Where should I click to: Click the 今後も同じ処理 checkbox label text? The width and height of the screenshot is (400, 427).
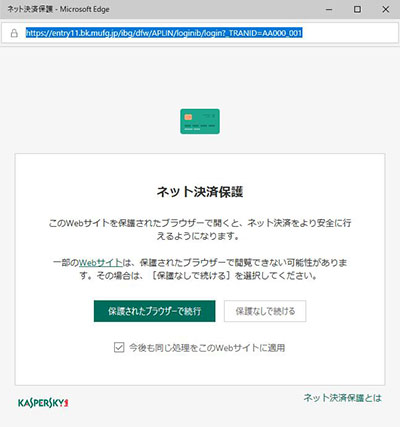pyautogui.click(x=207, y=348)
